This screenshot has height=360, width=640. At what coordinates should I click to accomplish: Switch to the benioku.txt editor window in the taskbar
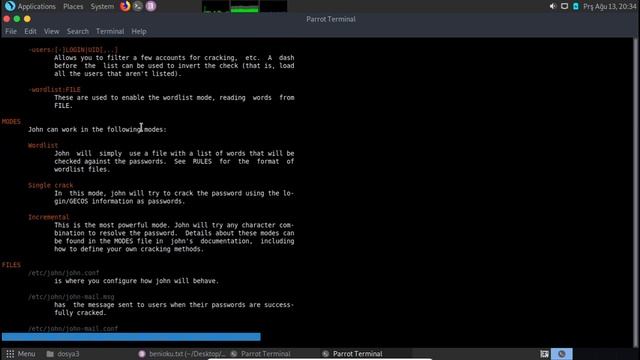point(182,354)
